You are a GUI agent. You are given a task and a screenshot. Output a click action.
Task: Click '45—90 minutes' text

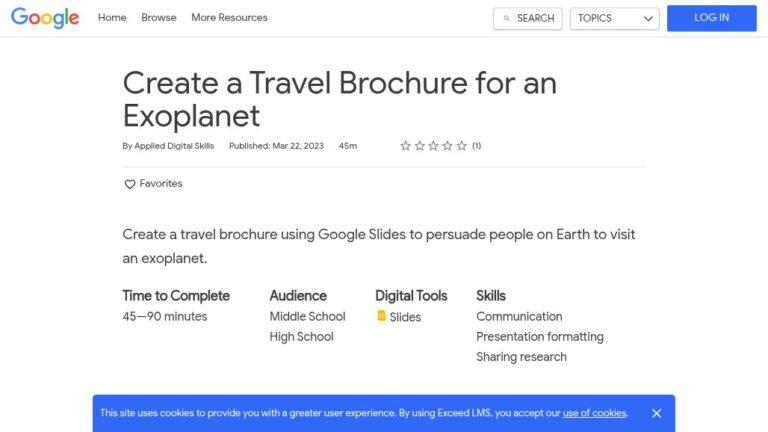(x=165, y=316)
